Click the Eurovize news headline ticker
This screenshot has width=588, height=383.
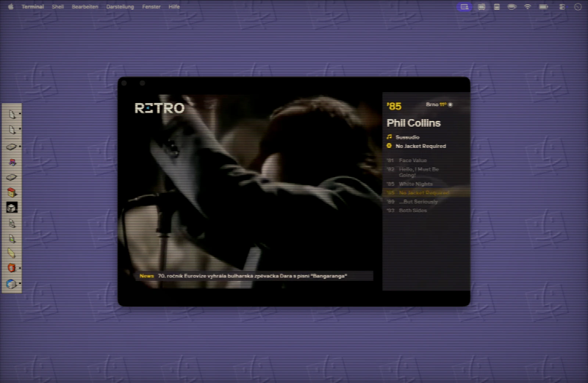click(252, 276)
